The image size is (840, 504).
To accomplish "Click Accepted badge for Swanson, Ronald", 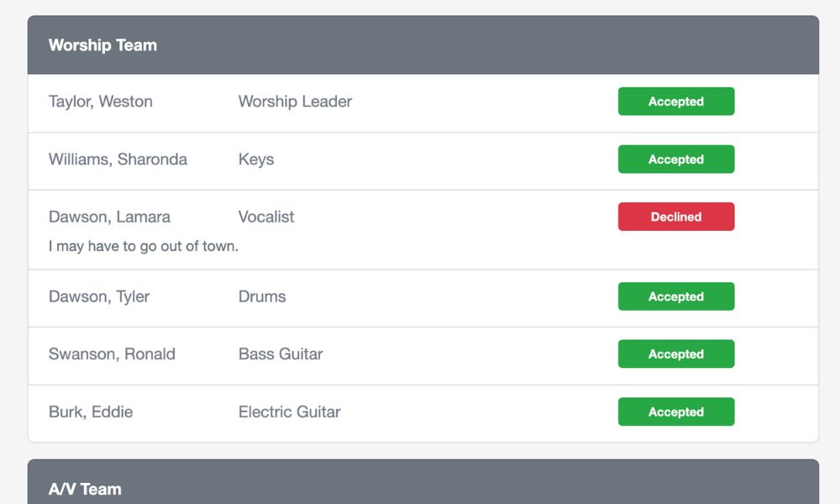I will [676, 354].
